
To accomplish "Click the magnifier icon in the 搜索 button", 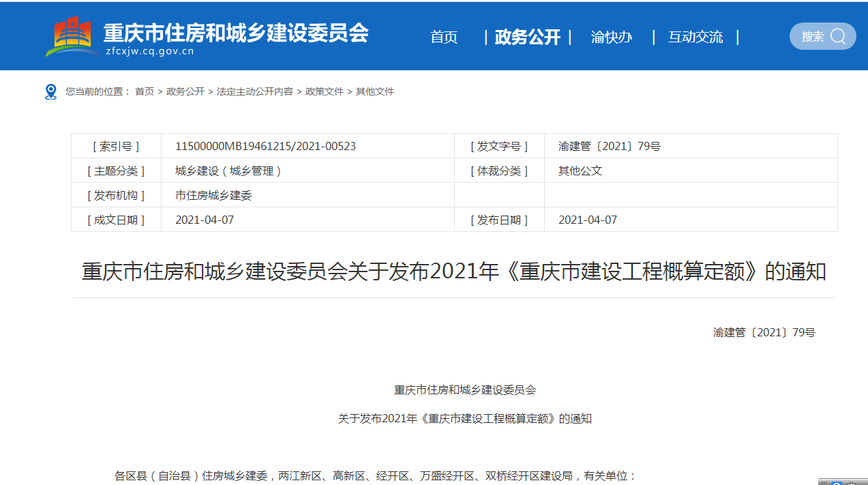I will [x=837, y=36].
